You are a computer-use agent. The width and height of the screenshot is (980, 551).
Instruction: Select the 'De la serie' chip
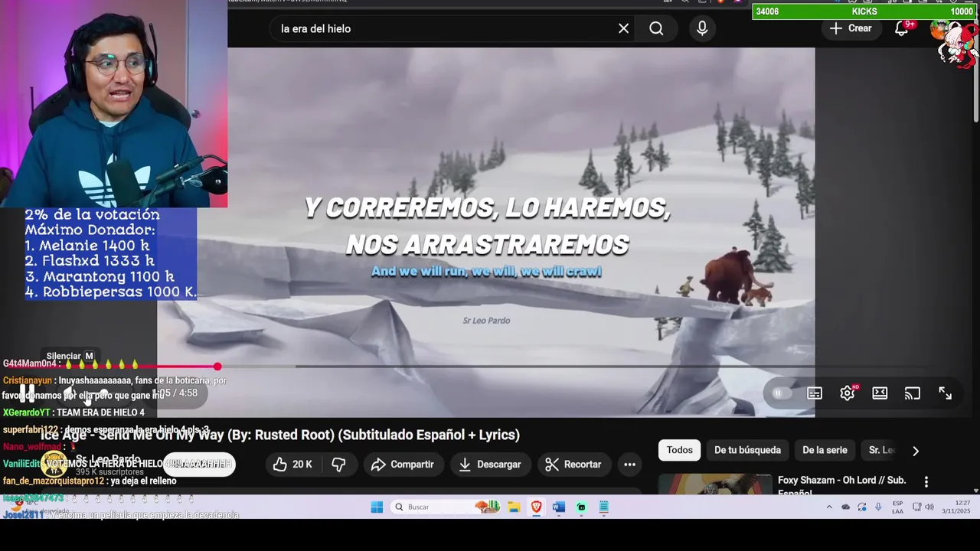click(825, 450)
